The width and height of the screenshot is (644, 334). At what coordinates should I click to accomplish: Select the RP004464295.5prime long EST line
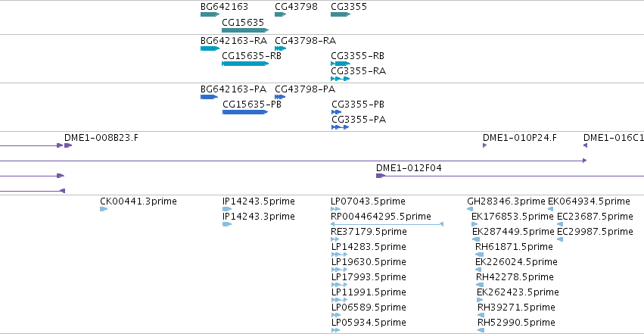(387, 224)
